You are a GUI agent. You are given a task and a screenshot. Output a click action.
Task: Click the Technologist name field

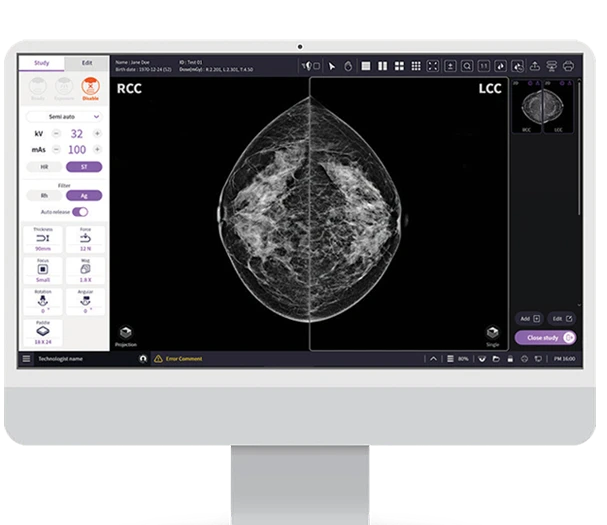pyautogui.click(x=60, y=359)
